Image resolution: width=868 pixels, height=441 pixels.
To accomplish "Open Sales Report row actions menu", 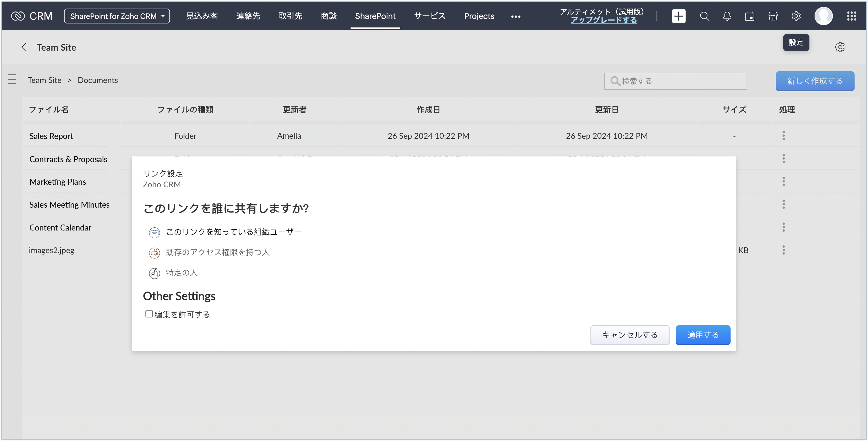I will pyautogui.click(x=783, y=136).
